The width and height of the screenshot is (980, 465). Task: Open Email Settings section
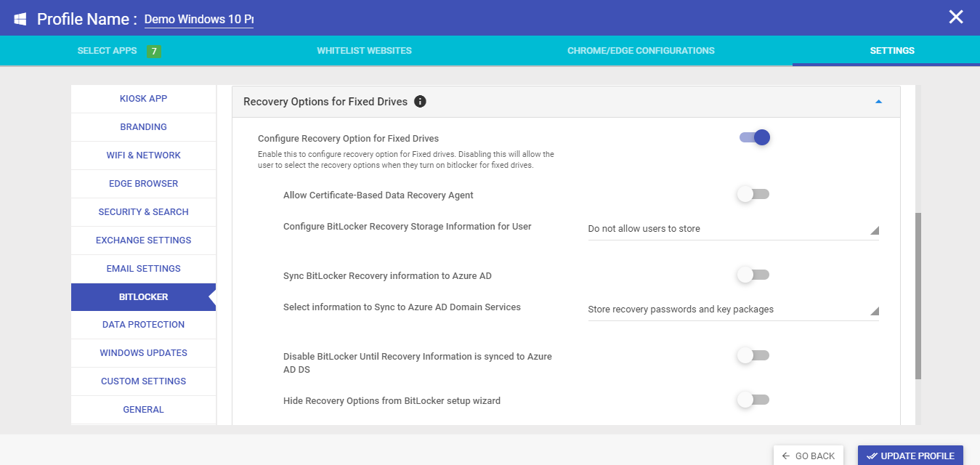point(144,269)
